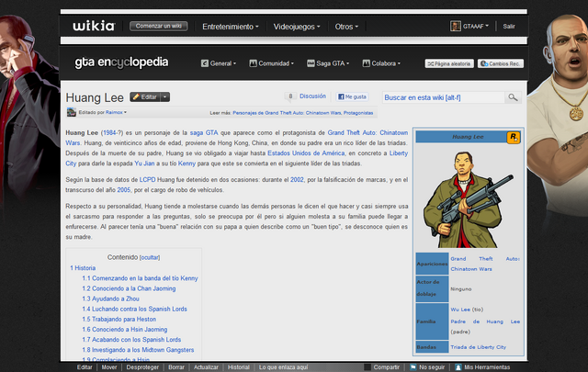This screenshot has width=588, height=372.
Task: Open the Triada de Liberty City link
Action: click(478, 347)
